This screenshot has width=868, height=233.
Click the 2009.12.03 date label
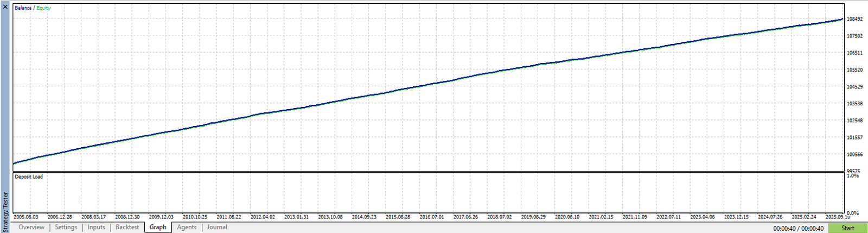pyautogui.click(x=161, y=217)
